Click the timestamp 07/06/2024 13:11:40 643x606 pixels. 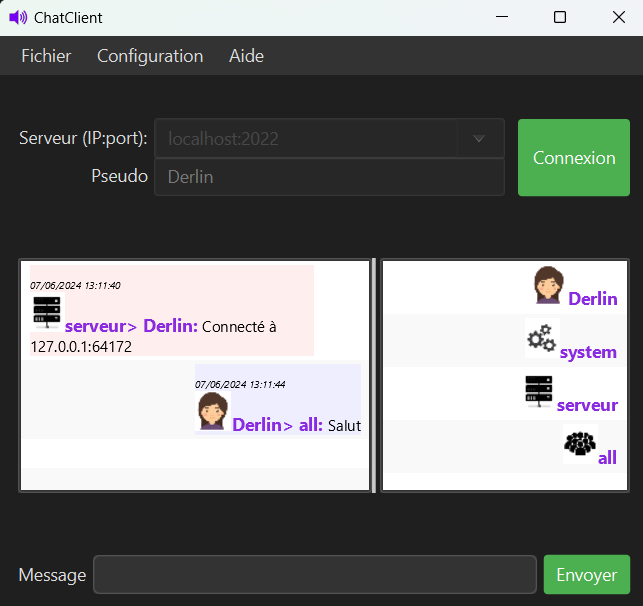75,285
